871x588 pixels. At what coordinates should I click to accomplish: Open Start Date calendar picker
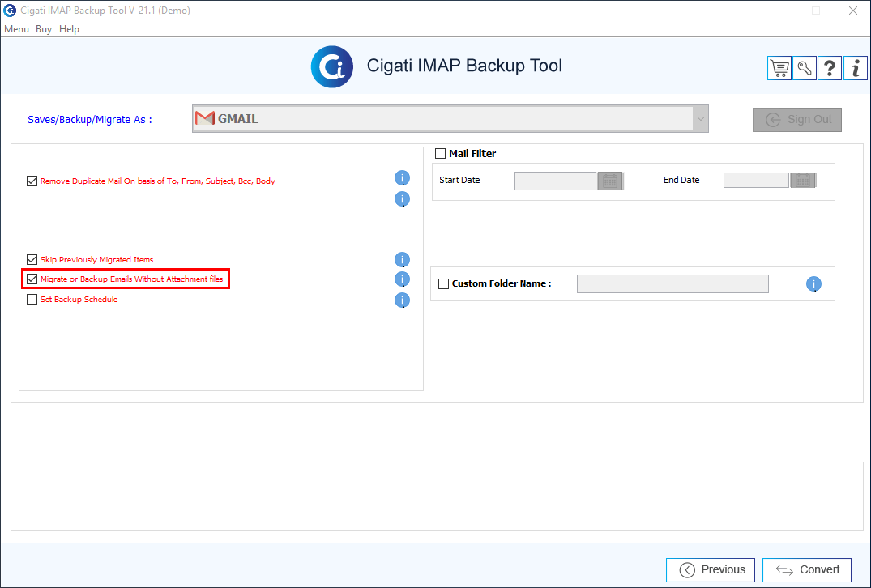(610, 181)
